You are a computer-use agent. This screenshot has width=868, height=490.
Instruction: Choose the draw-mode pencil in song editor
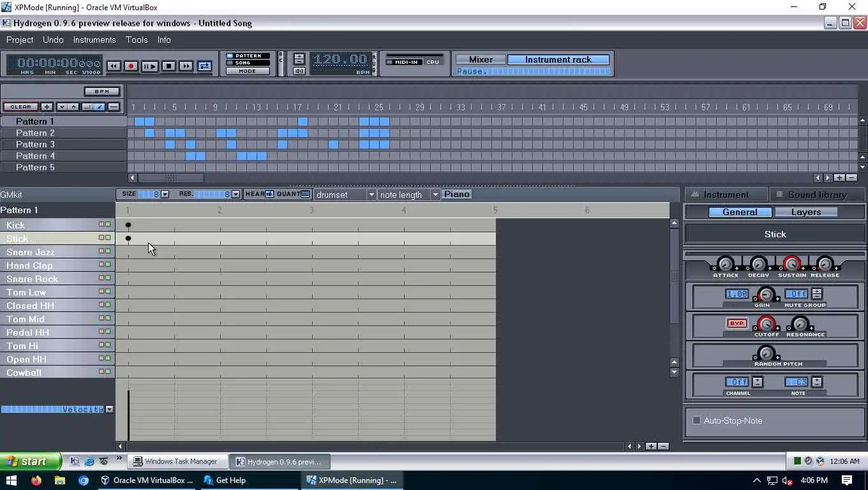tap(99, 107)
